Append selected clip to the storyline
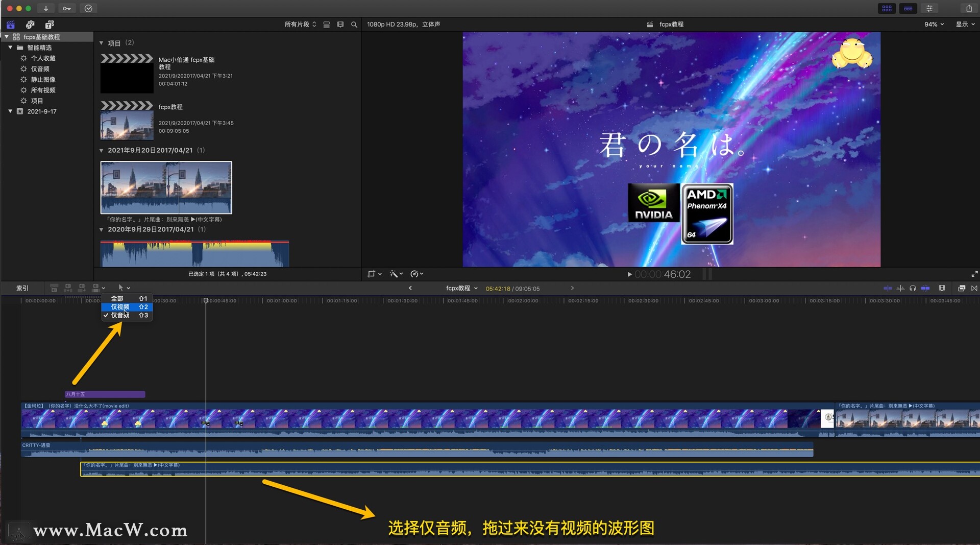 point(82,288)
